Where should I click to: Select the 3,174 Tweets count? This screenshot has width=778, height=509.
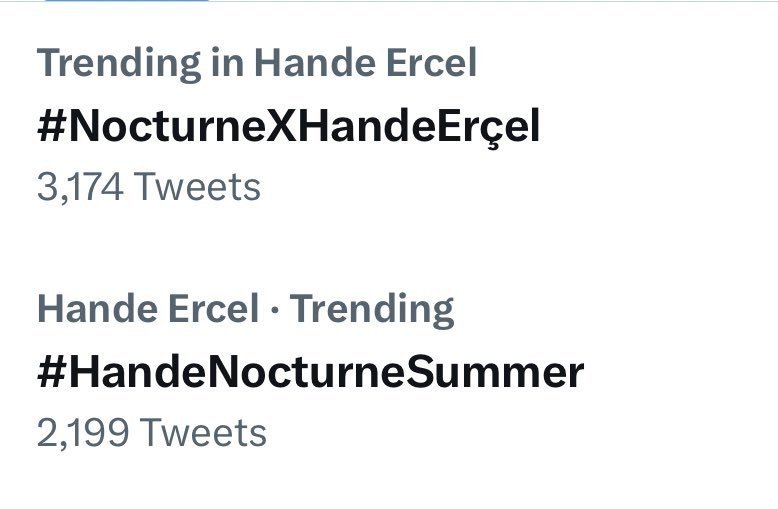pos(149,187)
